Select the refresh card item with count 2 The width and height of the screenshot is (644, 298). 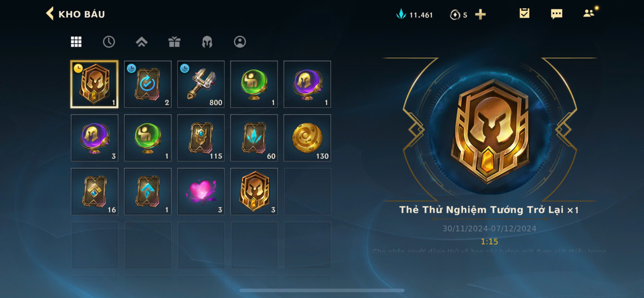[148, 84]
